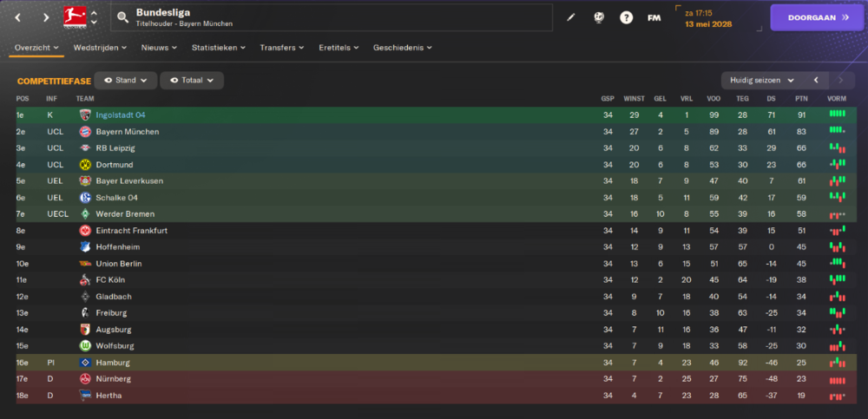Click the globe world icon

tap(598, 17)
